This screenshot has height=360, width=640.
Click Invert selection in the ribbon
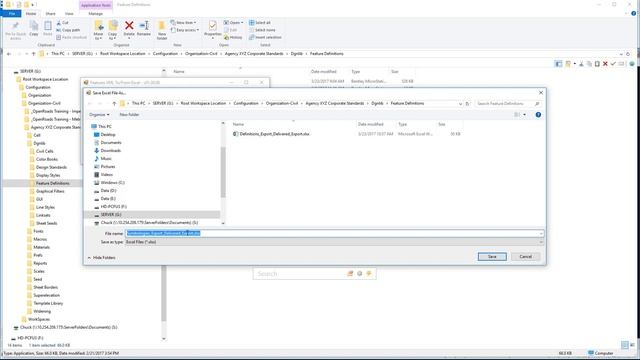point(265,38)
